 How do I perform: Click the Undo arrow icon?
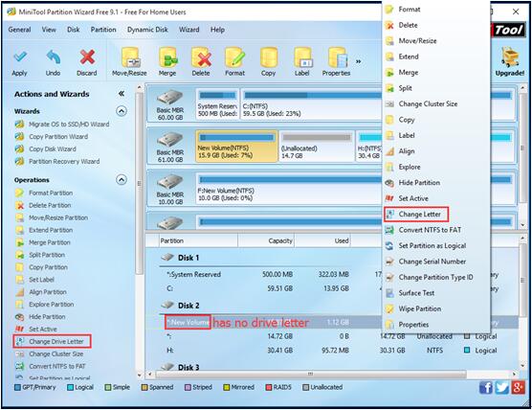point(54,57)
